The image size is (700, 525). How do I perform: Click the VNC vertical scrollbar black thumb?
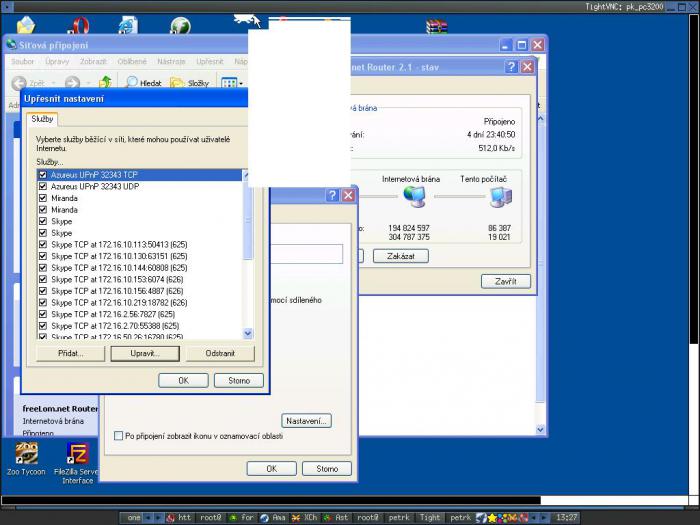[693, 178]
